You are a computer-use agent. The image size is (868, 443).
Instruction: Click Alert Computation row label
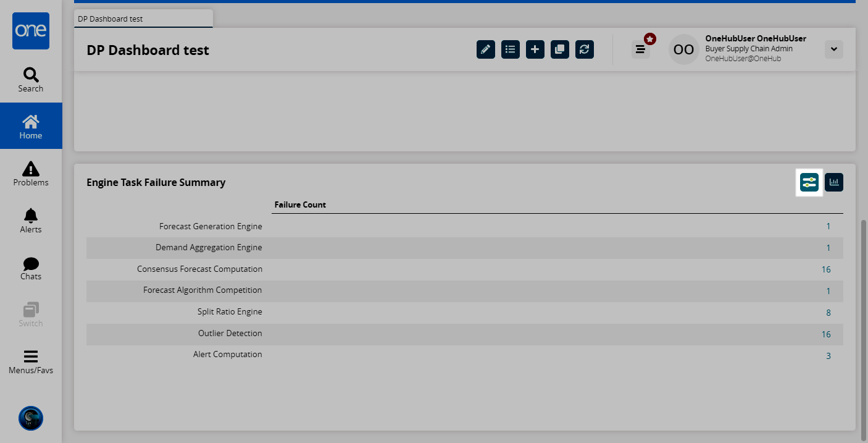pyautogui.click(x=228, y=354)
